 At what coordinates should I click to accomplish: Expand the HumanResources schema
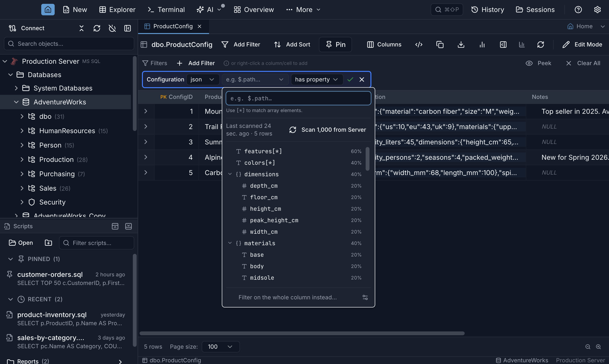[x=22, y=131]
